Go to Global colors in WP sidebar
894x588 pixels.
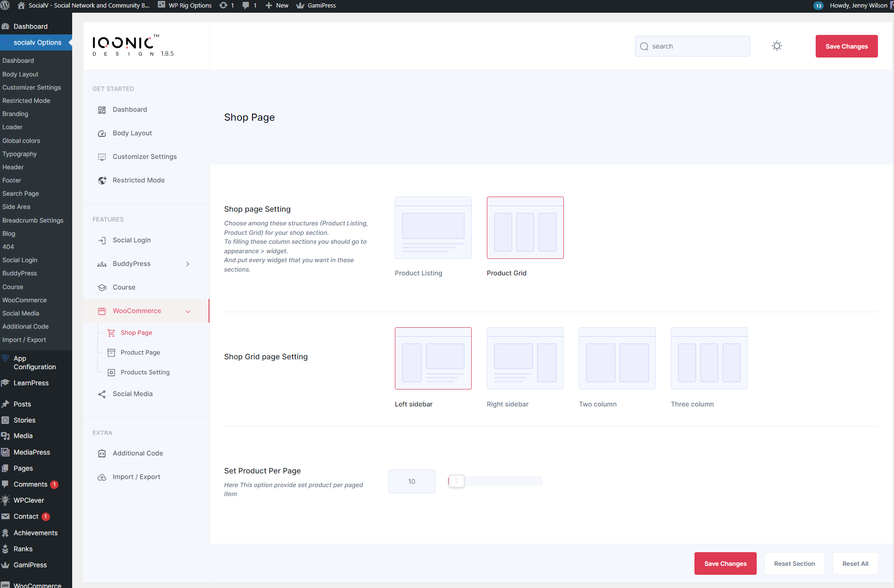coord(21,141)
